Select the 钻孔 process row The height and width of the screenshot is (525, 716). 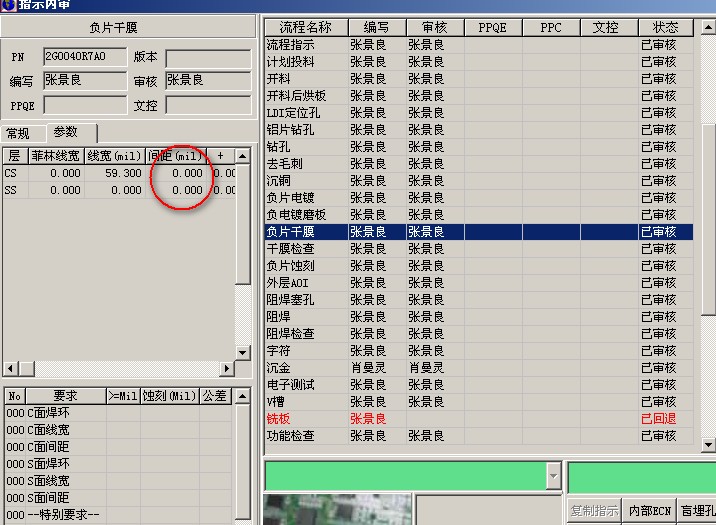479,147
